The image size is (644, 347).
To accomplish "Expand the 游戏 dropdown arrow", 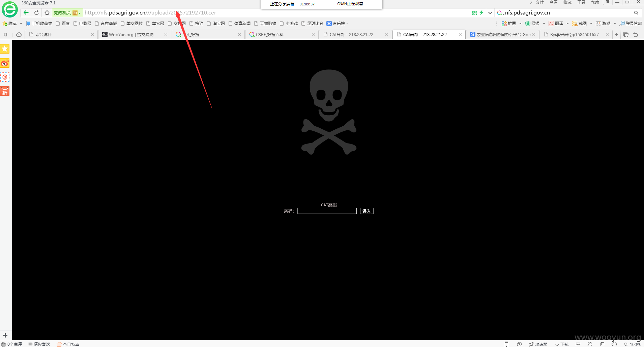I will (615, 24).
